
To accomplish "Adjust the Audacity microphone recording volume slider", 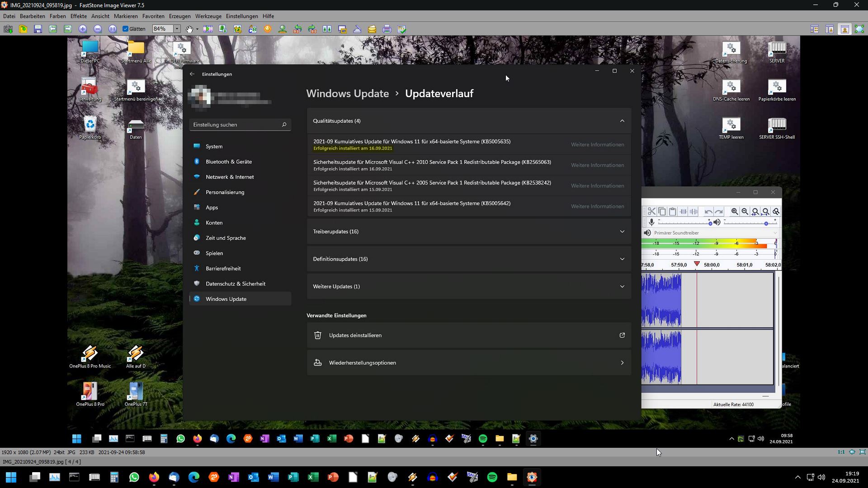I will (x=685, y=223).
